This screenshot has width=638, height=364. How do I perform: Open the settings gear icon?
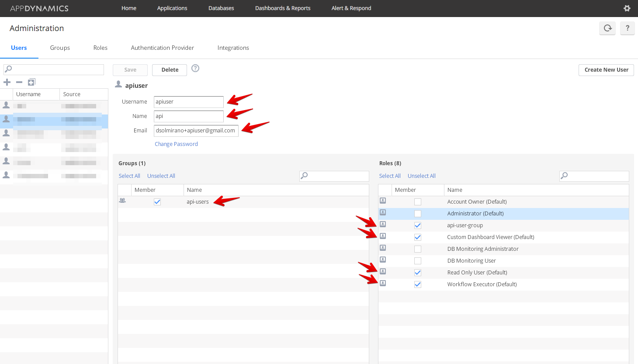point(627,8)
